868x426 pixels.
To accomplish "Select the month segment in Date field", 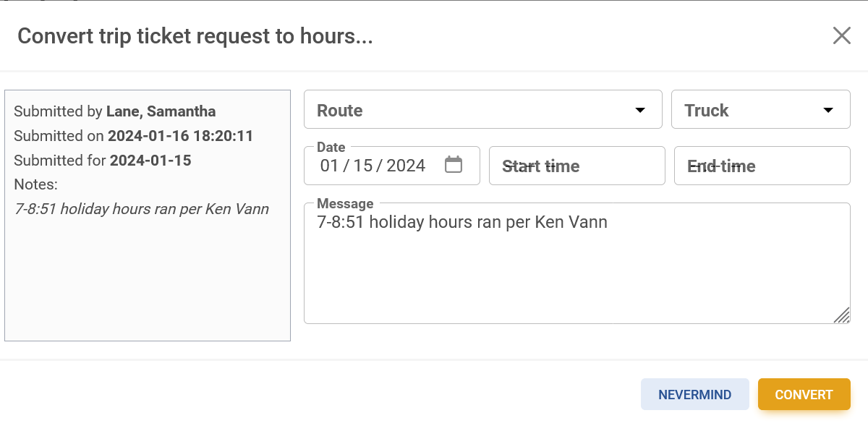I will (x=329, y=166).
